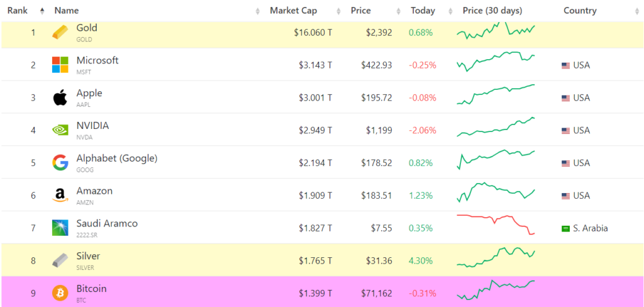Click the USA flag in Apple row
This screenshot has width=644, height=307.
(566, 98)
